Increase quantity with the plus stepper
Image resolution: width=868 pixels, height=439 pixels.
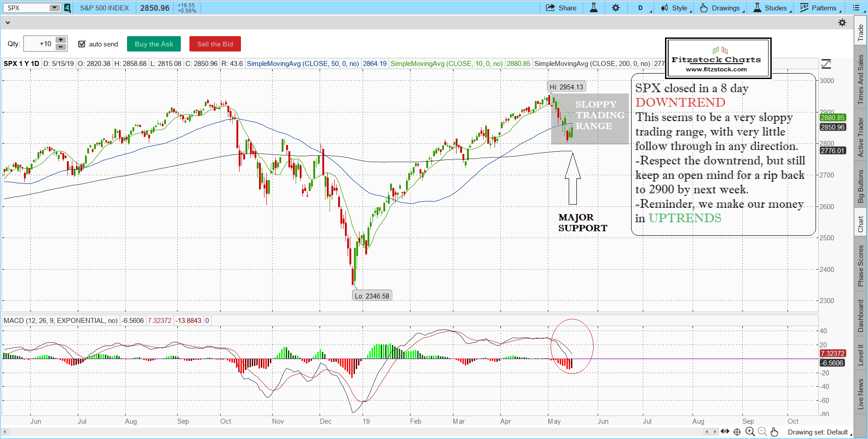61,40
